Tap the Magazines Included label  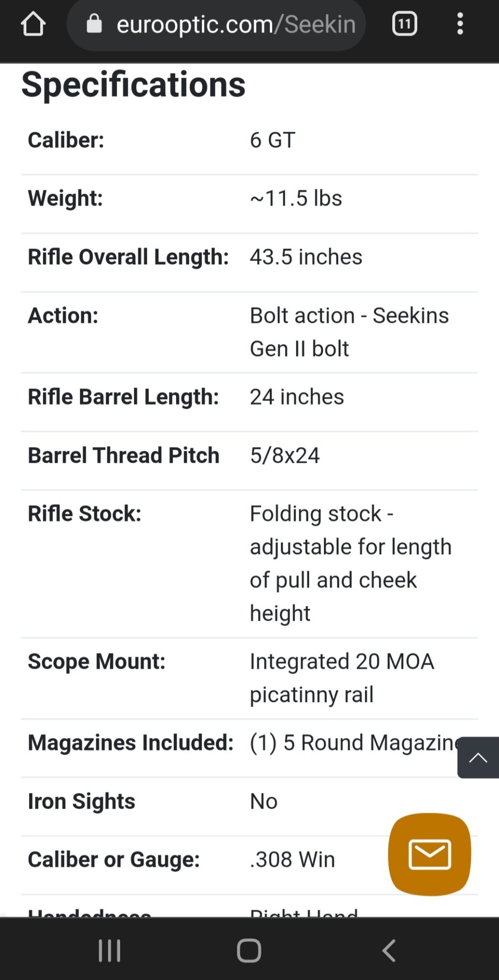[131, 743]
